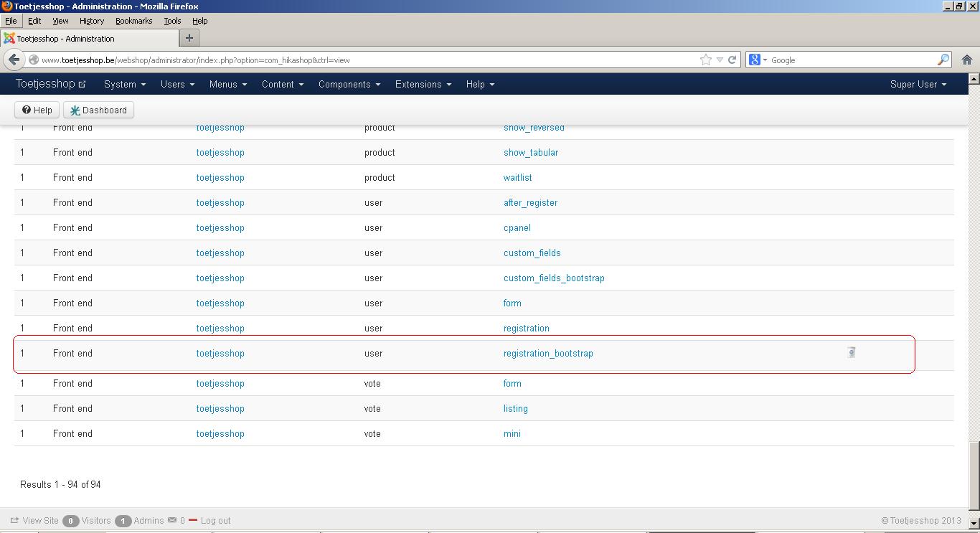Open the Firefox Tools menu
Screen dimensions: 980x533
point(172,21)
